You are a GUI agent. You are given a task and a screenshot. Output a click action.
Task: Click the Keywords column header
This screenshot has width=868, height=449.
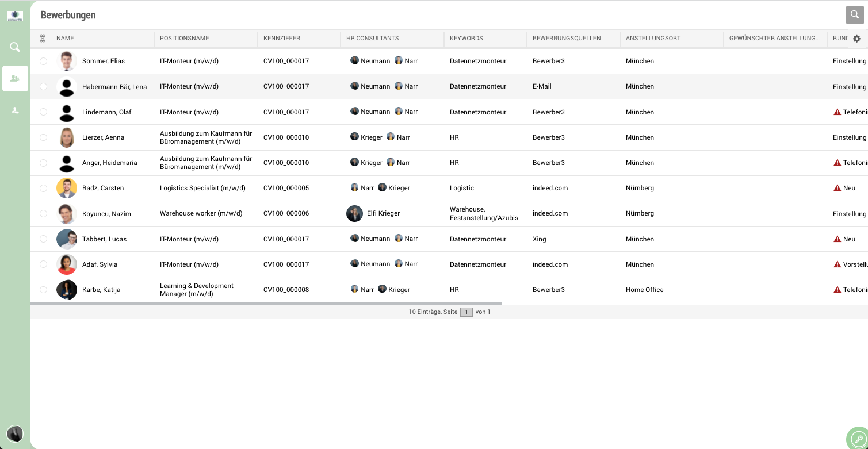466,39
